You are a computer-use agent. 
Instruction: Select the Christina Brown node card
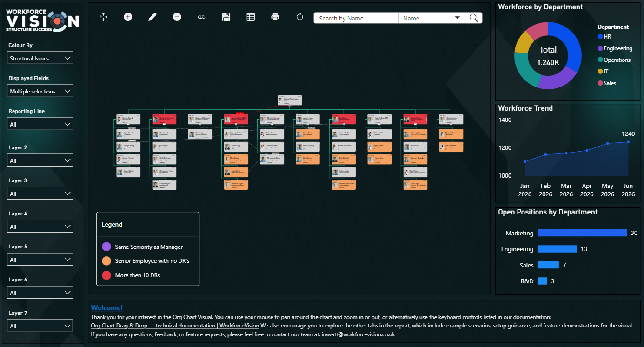[x=164, y=134]
